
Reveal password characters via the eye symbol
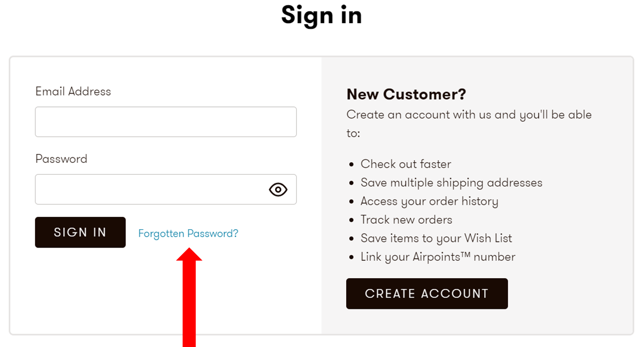pos(277,189)
